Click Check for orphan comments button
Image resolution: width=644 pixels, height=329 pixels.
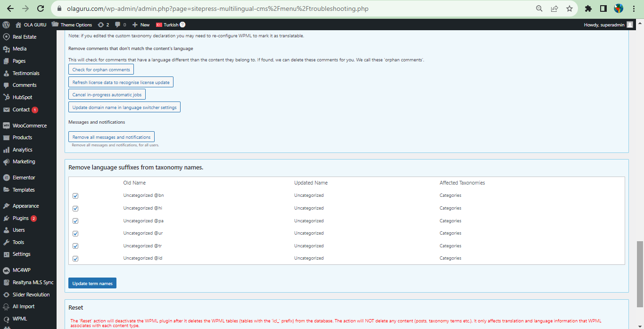(x=101, y=69)
